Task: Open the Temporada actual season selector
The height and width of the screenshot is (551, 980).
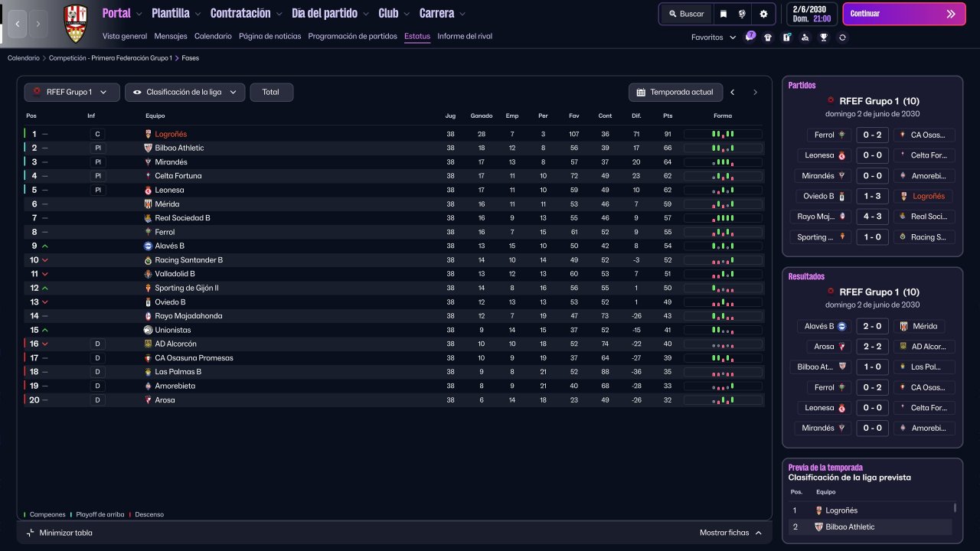Action: 675,92
